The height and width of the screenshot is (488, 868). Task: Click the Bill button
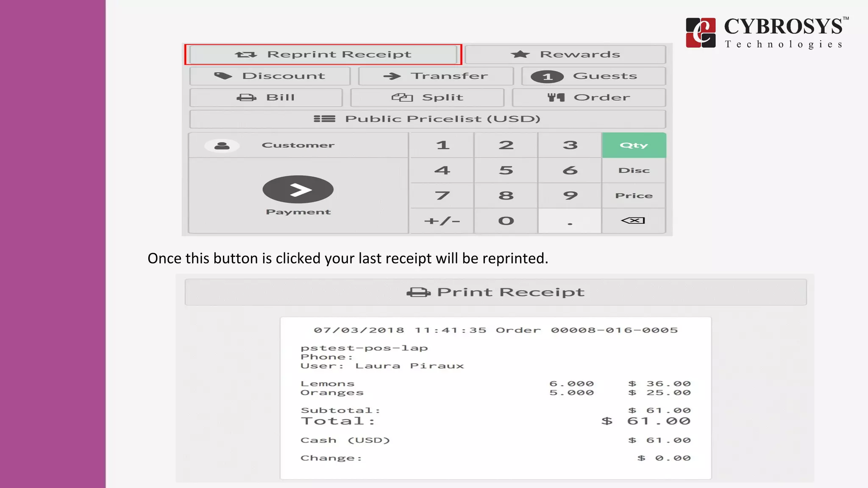(x=266, y=98)
